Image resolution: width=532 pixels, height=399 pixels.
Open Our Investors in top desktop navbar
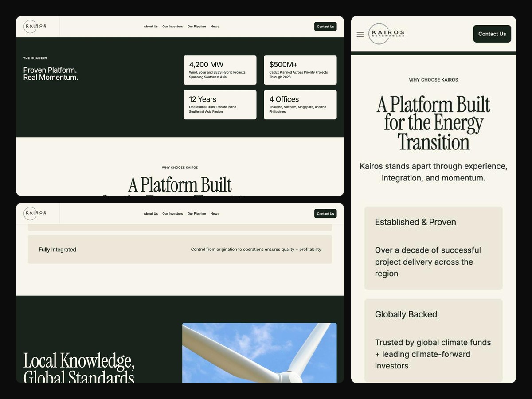172,27
